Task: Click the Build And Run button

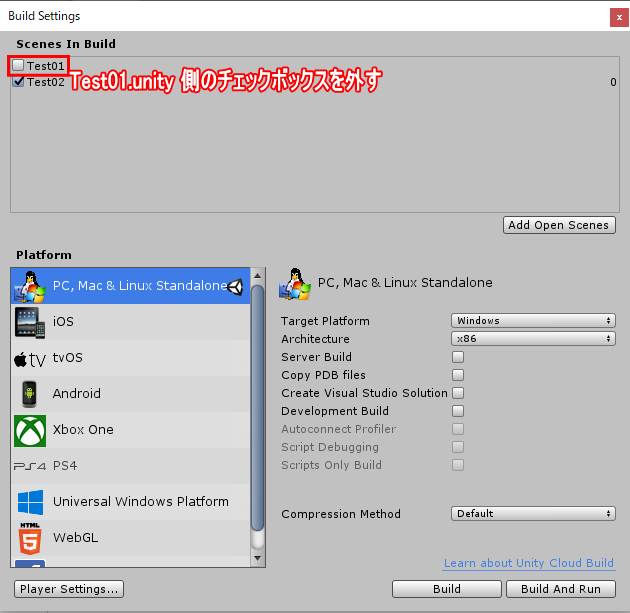Action: click(561, 589)
